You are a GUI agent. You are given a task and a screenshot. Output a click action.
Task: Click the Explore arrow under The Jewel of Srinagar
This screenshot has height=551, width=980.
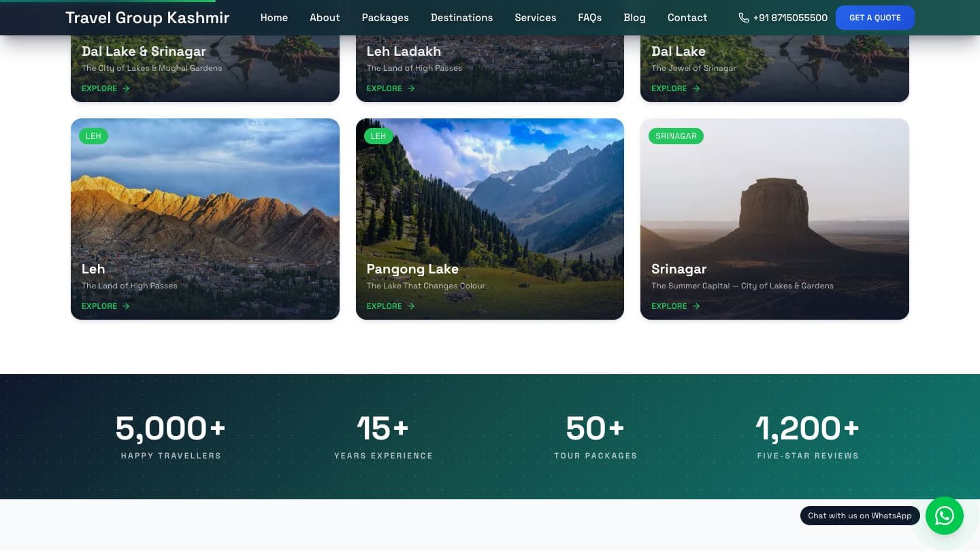click(x=696, y=88)
